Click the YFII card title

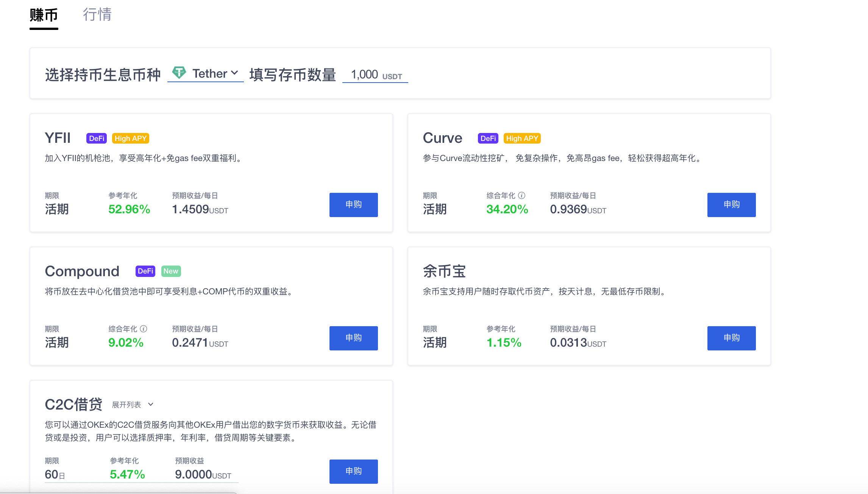tap(58, 138)
